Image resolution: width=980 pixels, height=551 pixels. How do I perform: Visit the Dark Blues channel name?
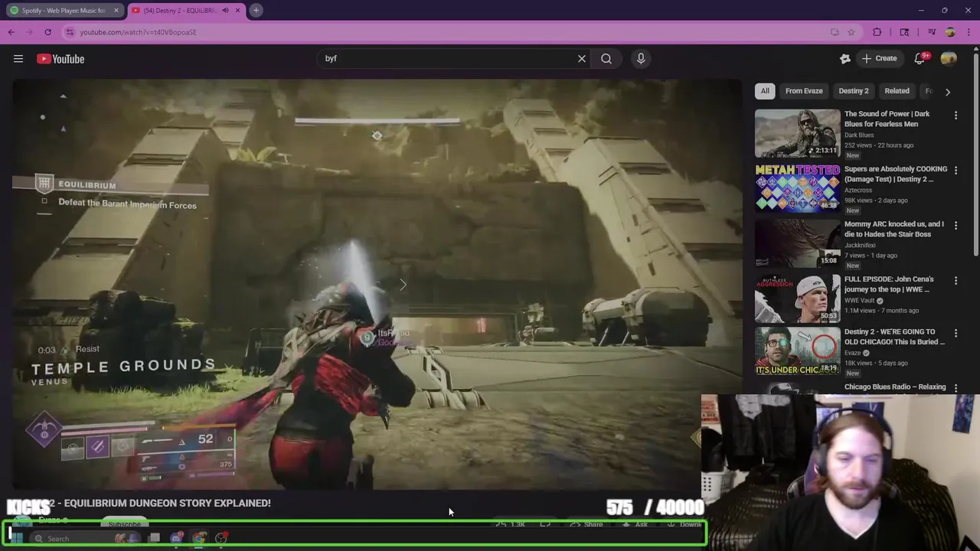(x=859, y=135)
